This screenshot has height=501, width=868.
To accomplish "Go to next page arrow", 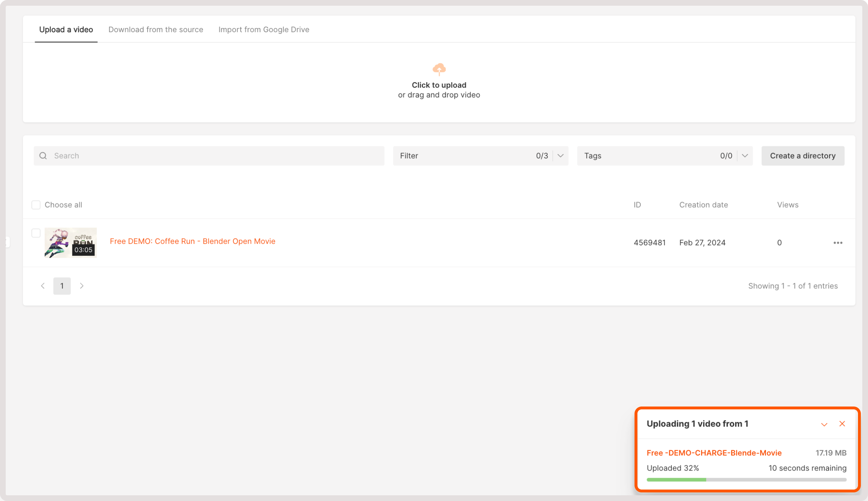I will tap(82, 286).
